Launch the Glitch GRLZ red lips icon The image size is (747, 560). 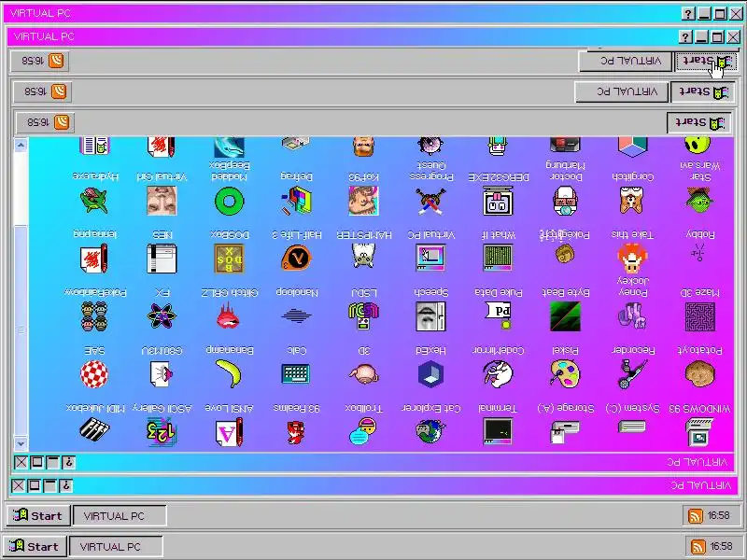(x=229, y=315)
